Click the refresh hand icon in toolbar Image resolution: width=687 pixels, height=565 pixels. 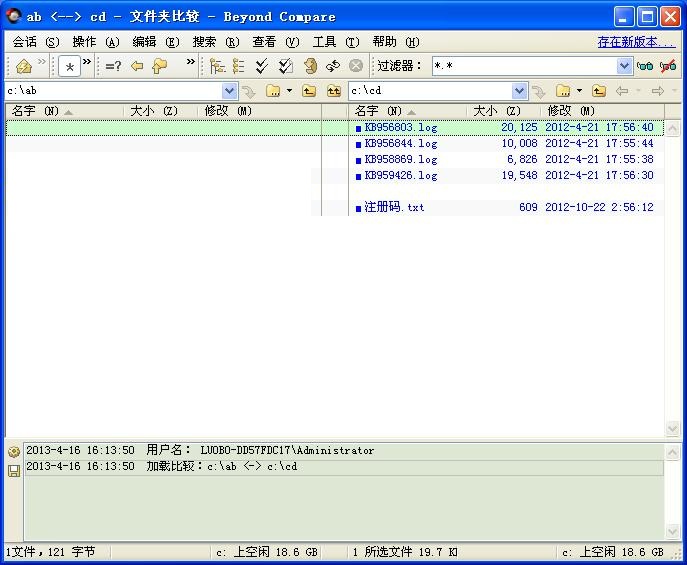[310, 66]
